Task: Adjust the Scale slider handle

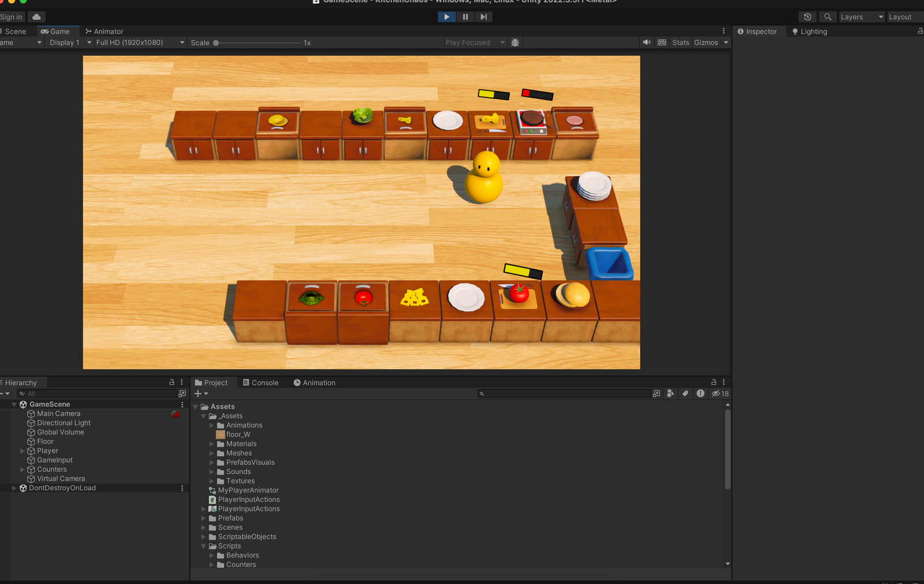Action: tap(216, 43)
